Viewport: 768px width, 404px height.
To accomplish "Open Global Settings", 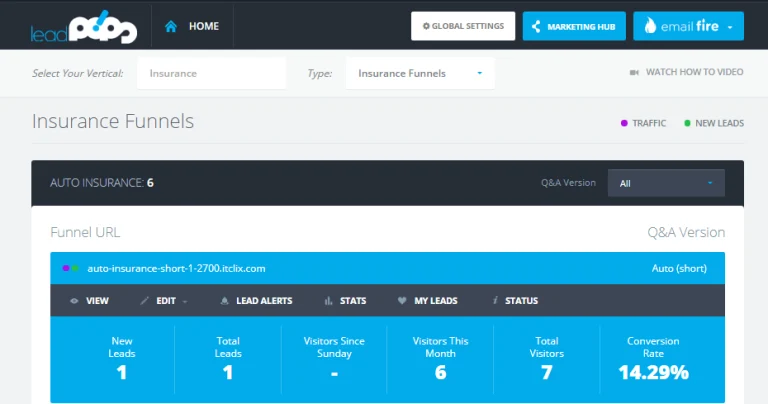I will (x=463, y=26).
